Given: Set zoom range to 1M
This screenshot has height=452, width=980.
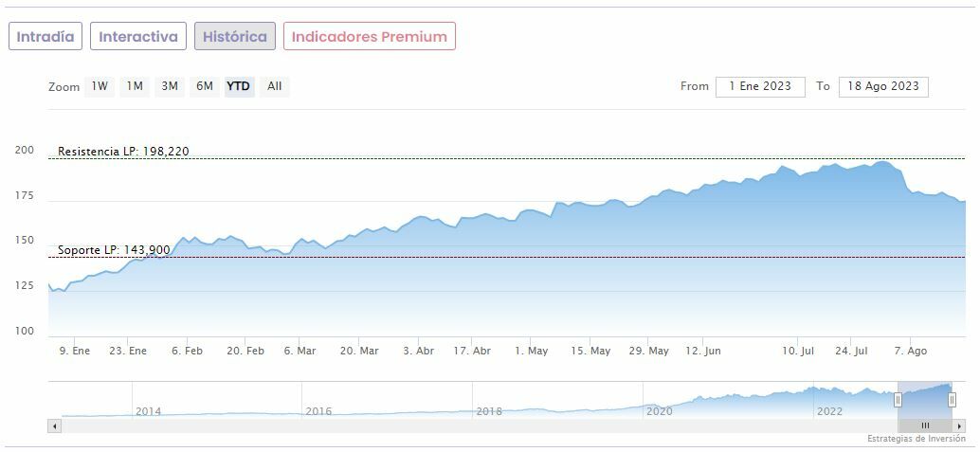Looking at the screenshot, I should (x=135, y=86).
